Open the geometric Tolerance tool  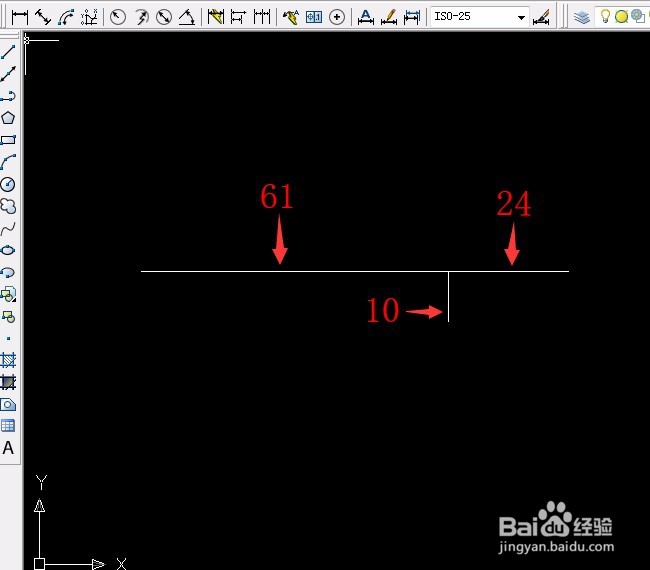pos(314,17)
